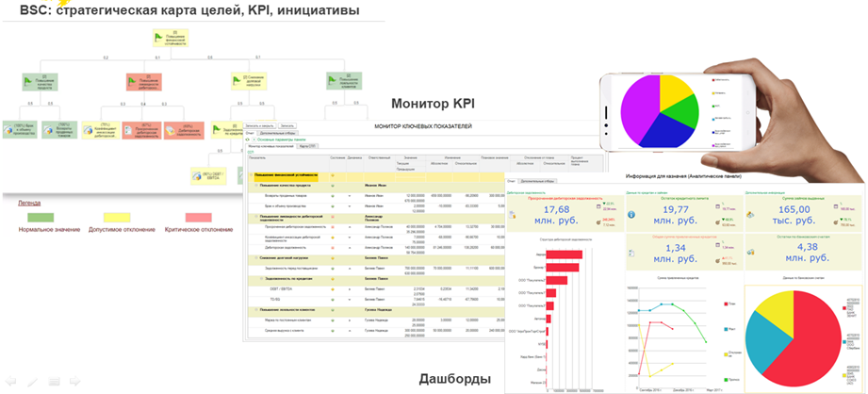Screen dimensions: 868x394
Task: Open the 'Карты ССП' tab
Action: (306, 147)
